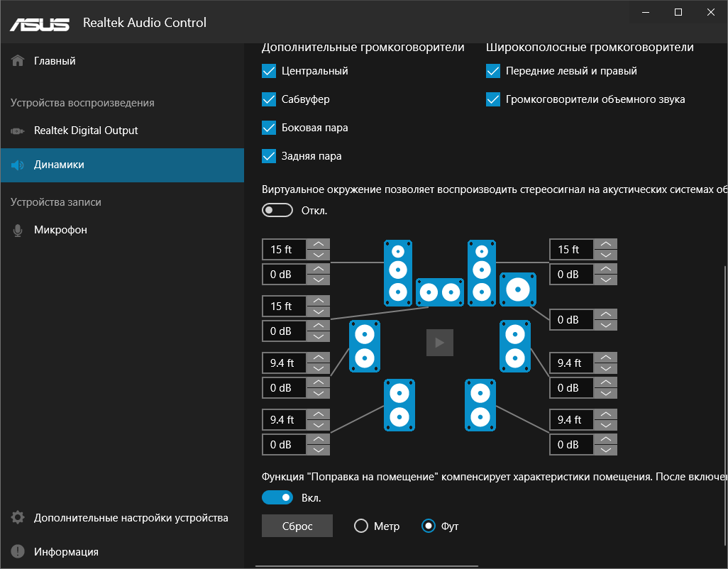Open Realtek Digital Output settings

[86, 131]
